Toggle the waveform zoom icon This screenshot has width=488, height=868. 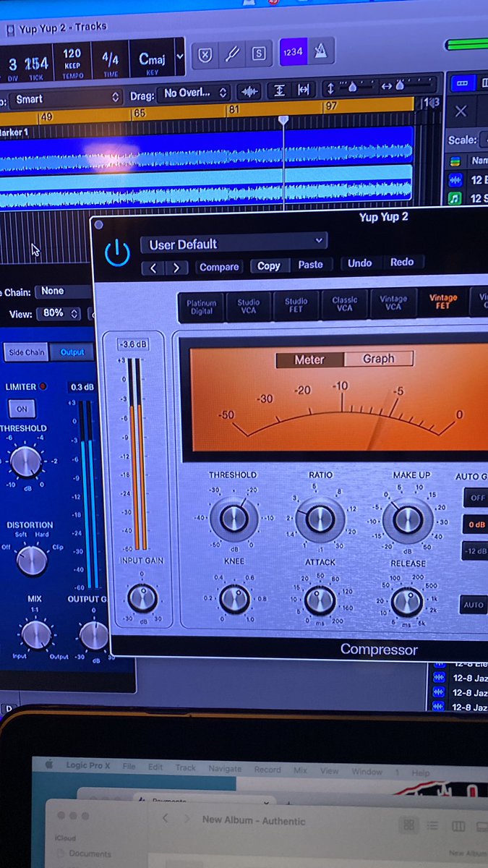249,92
